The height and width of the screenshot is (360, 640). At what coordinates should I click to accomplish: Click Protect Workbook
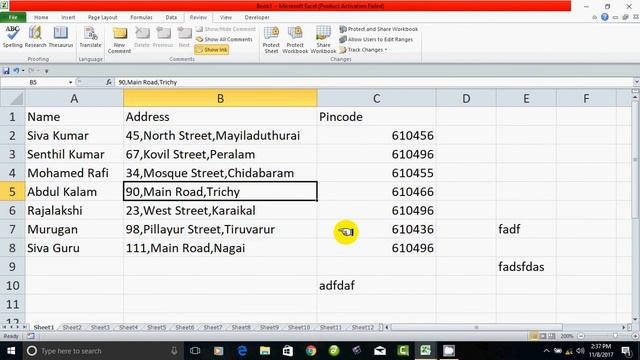(295, 40)
